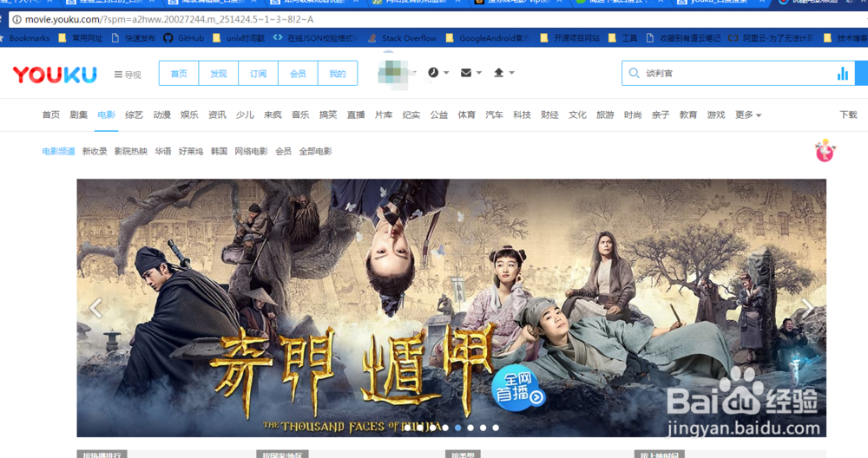
Task: Click the 全网首播 play badge
Action: click(518, 389)
